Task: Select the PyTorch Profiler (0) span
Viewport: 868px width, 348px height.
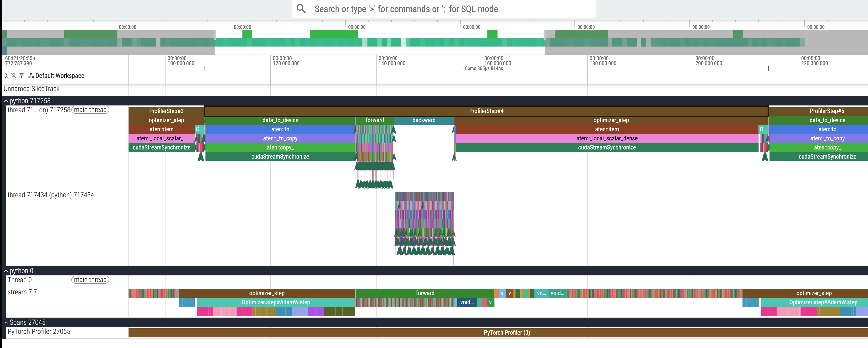Action: [506, 333]
